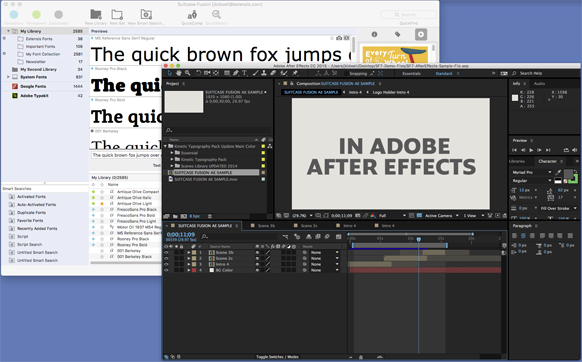The image size is (582, 362).
Task: Click New Set folder icon in Suitcase Fusion
Action: [117, 14]
